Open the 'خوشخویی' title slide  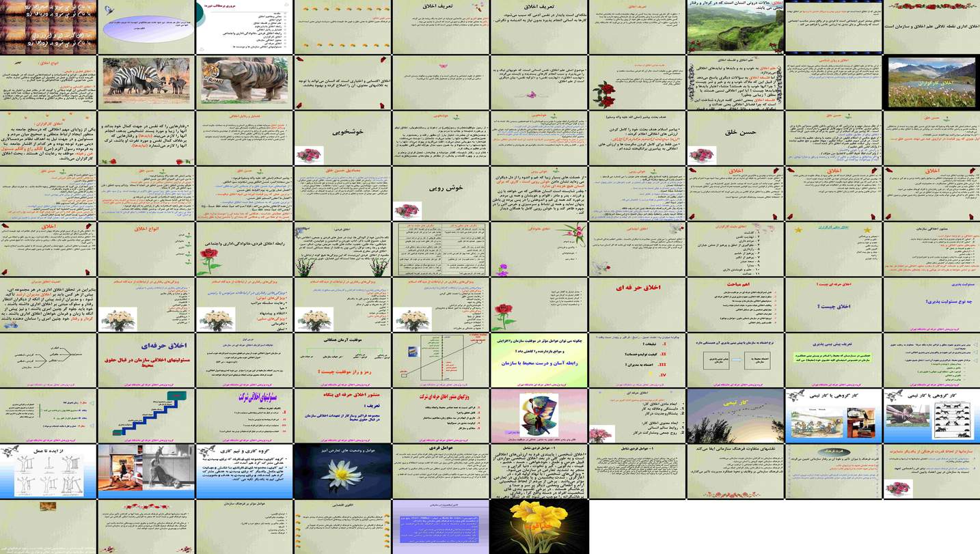coord(342,138)
